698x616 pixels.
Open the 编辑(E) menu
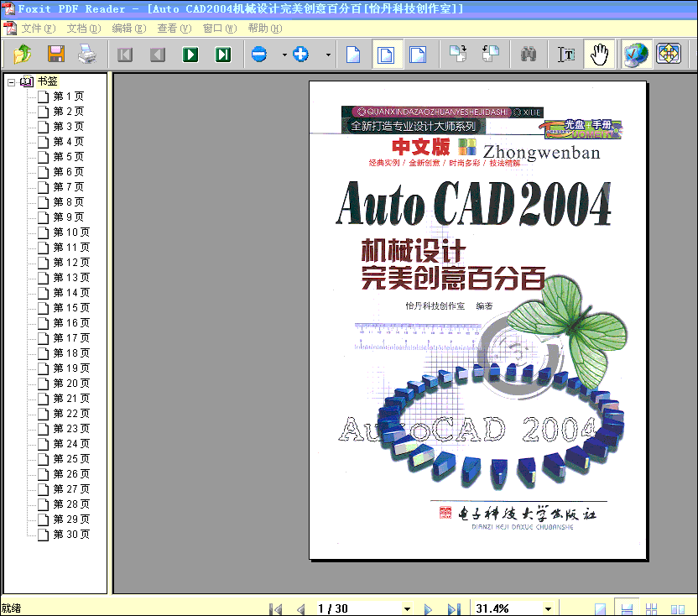point(129,29)
